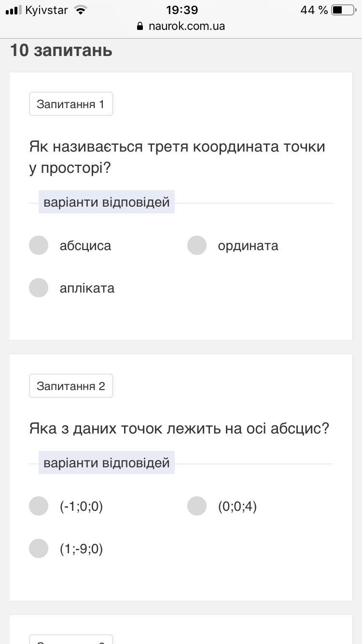Viewport: 362px width, 644px height.
Task: Choose the 'ордината' answer option
Action: (197, 245)
